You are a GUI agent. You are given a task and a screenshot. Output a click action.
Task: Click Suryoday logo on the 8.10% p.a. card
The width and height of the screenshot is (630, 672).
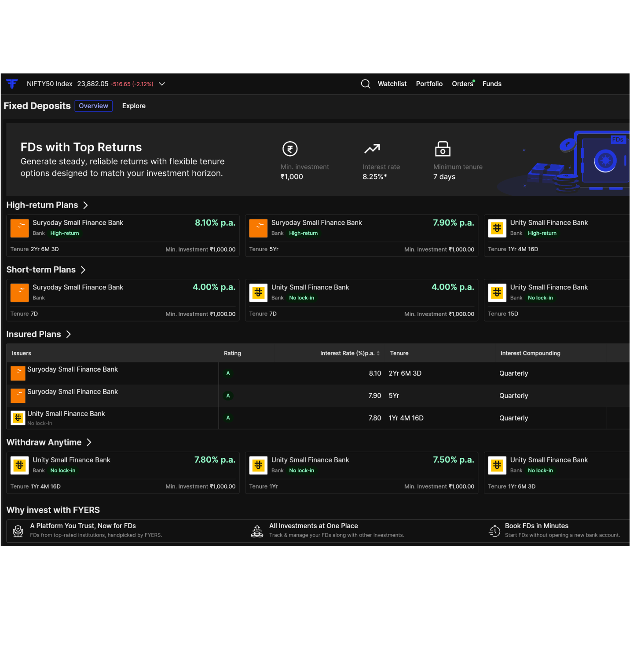pos(20,228)
